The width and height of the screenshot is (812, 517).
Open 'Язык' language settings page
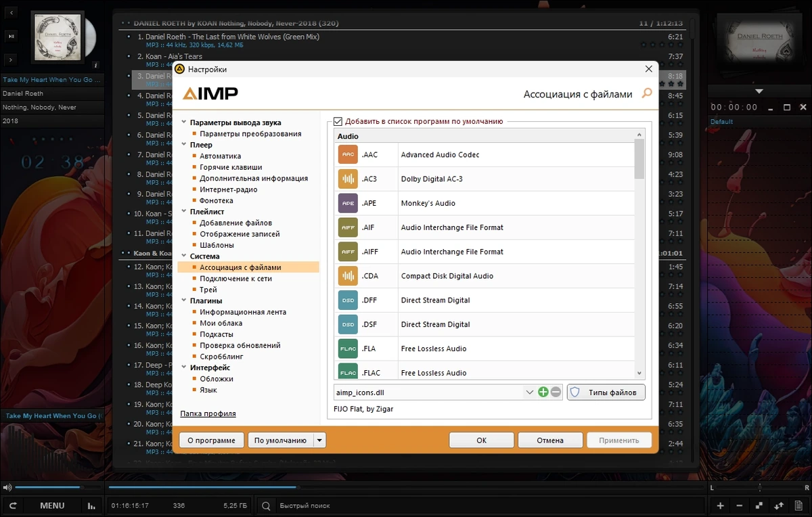208,390
